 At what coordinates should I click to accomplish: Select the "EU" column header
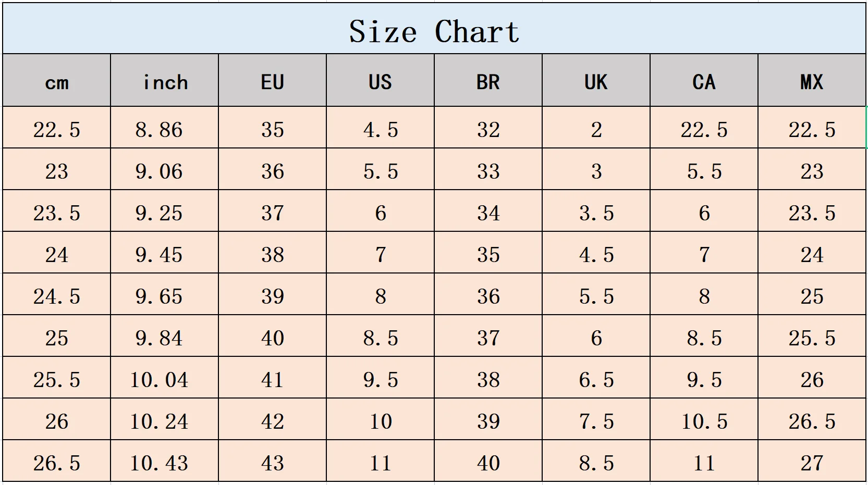pyautogui.click(x=272, y=82)
